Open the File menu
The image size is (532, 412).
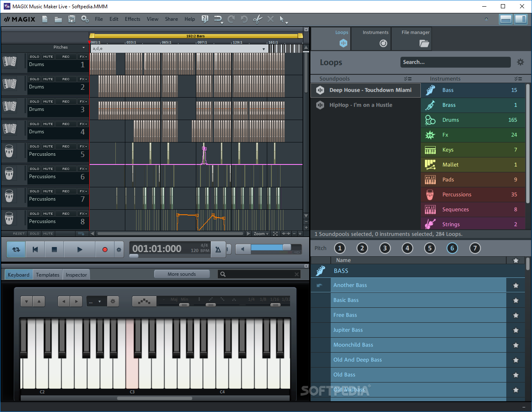[99, 19]
